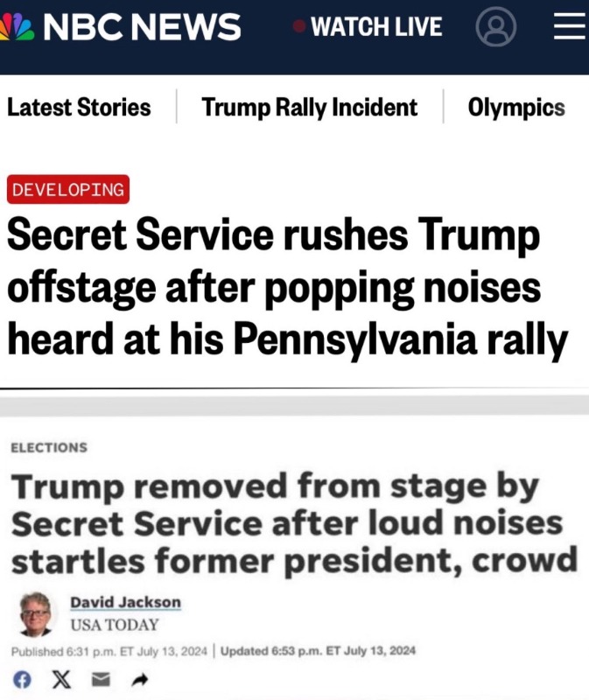Image resolution: width=589 pixels, height=700 pixels.
Task: Open the ELECTIONS section label
Action: coord(49,447)
